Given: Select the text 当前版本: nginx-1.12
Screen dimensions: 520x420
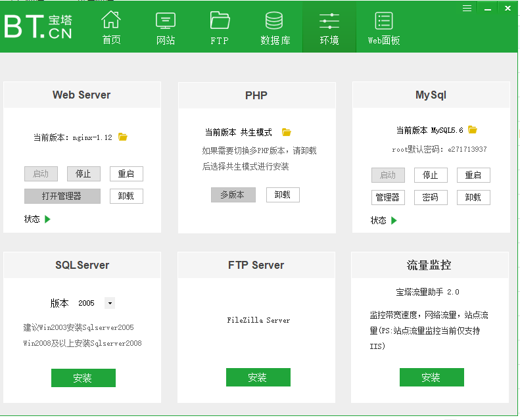Looking at the screenshot, I should coord(72,137).
